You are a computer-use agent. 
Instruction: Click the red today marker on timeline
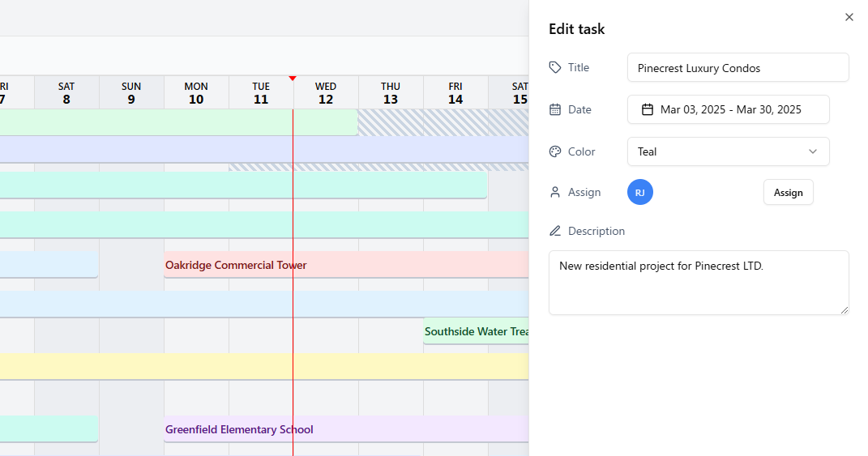click(x=293, y=79)
